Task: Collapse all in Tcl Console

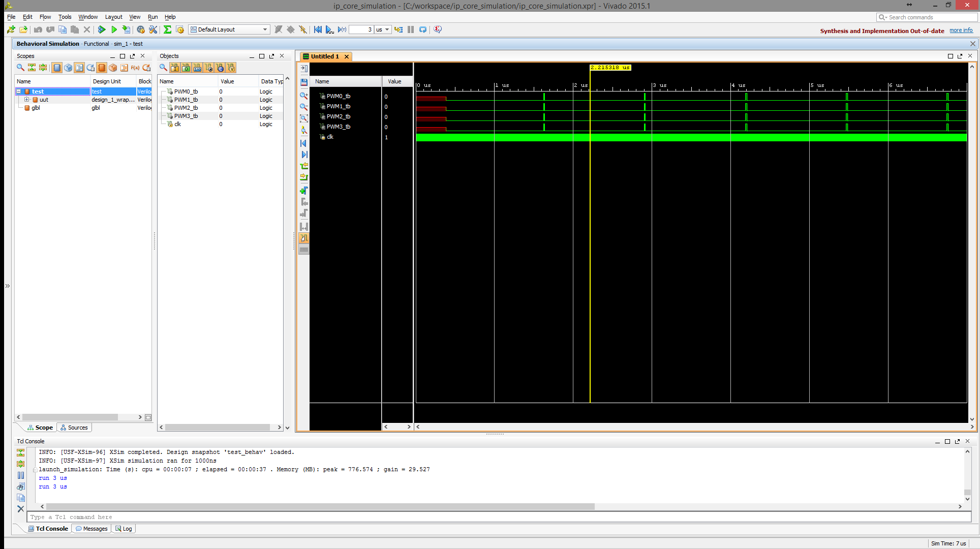Action: [x=20, y=452]
